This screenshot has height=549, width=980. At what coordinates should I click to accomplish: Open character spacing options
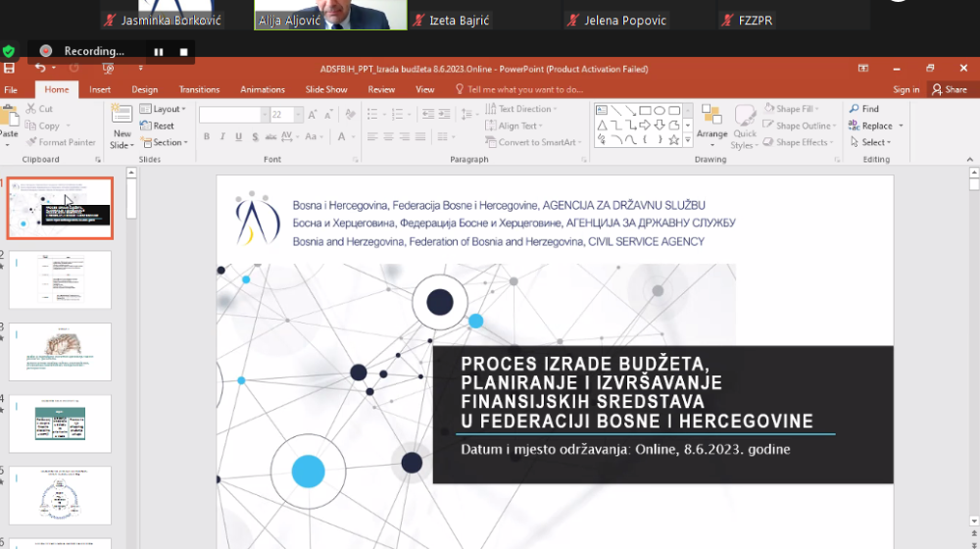[x=289, y=137]
